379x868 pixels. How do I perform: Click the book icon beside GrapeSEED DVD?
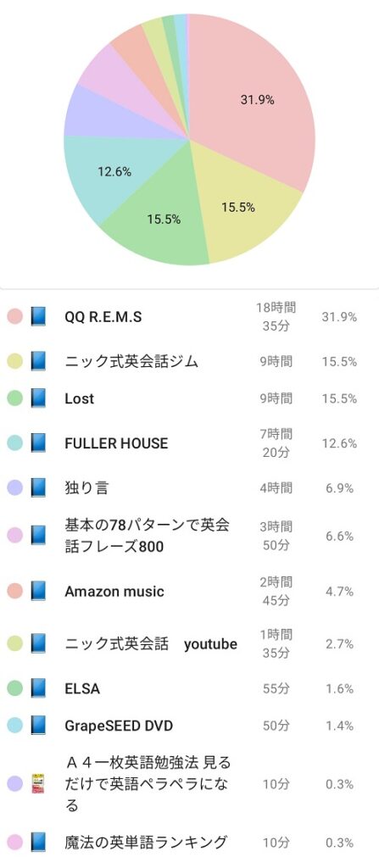[x=38, y=725]
